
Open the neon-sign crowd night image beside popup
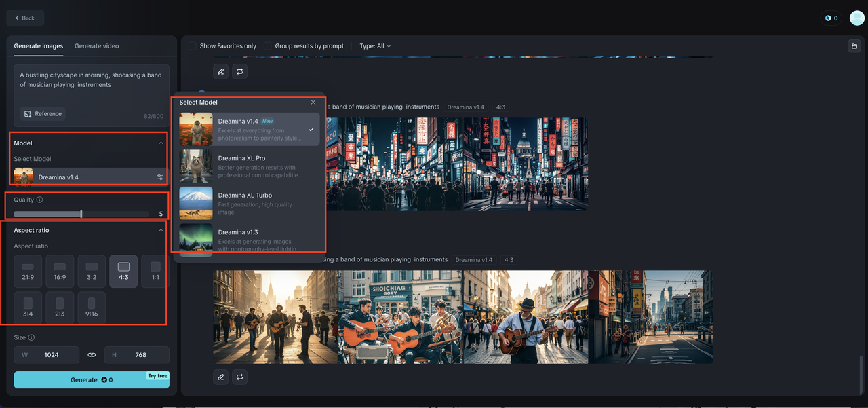395,164
